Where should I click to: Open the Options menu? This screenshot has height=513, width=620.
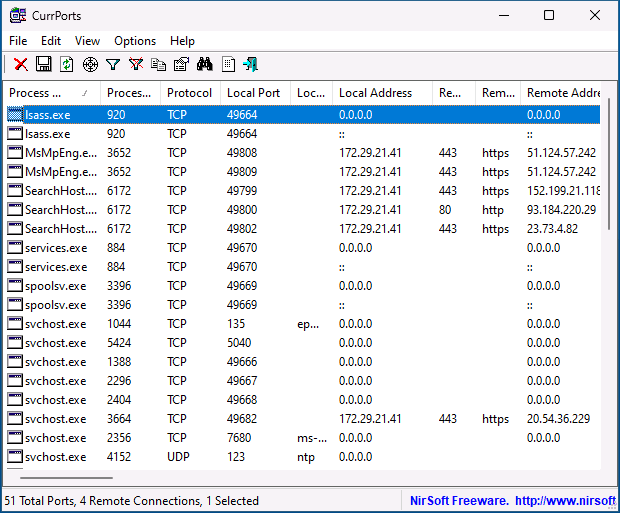coord(135,41)
